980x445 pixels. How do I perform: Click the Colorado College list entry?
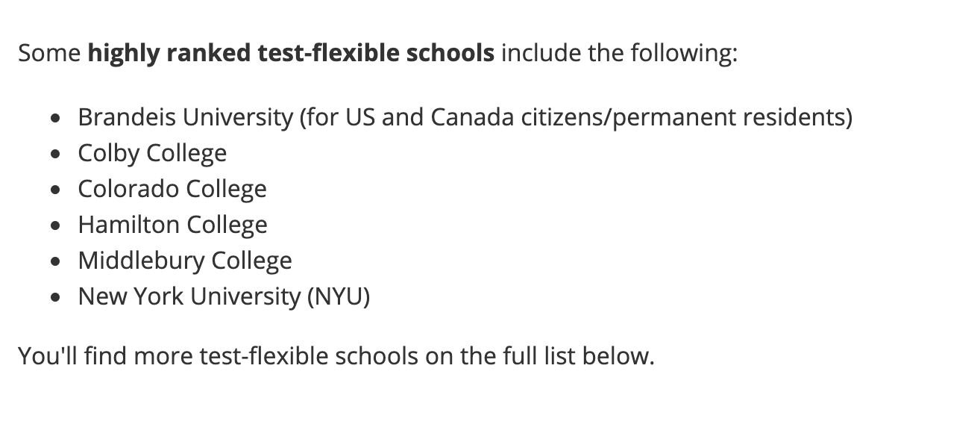pos(172,190)
